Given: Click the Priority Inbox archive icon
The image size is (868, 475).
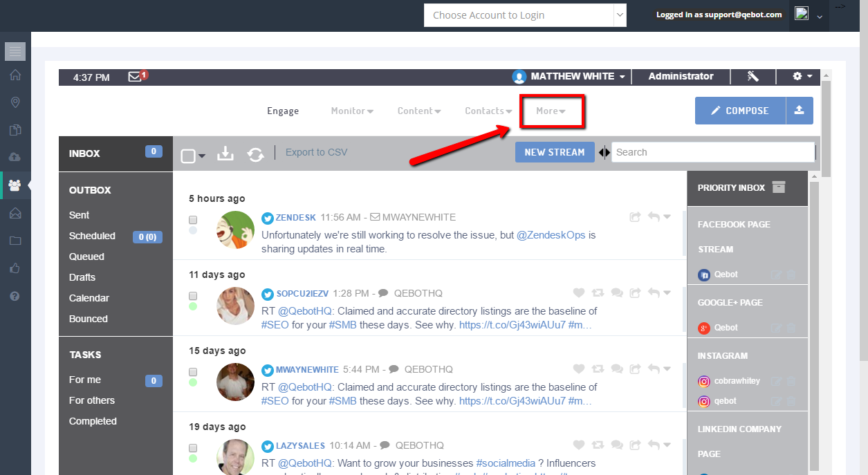Looking at the screenshot, I should (779, 187).
